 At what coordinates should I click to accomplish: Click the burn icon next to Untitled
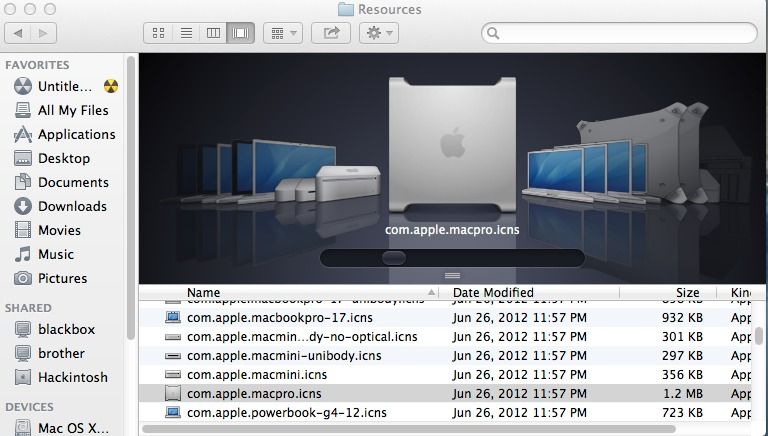point(111,86)
